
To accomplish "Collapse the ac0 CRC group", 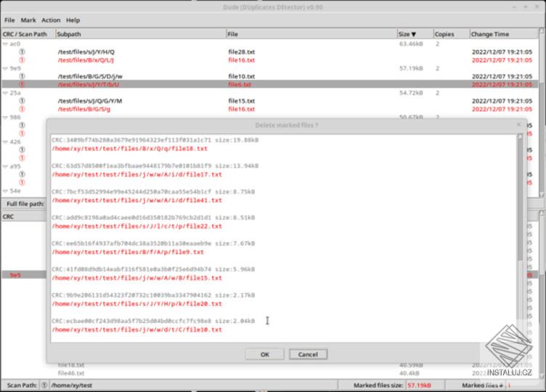I will [5, 44].
